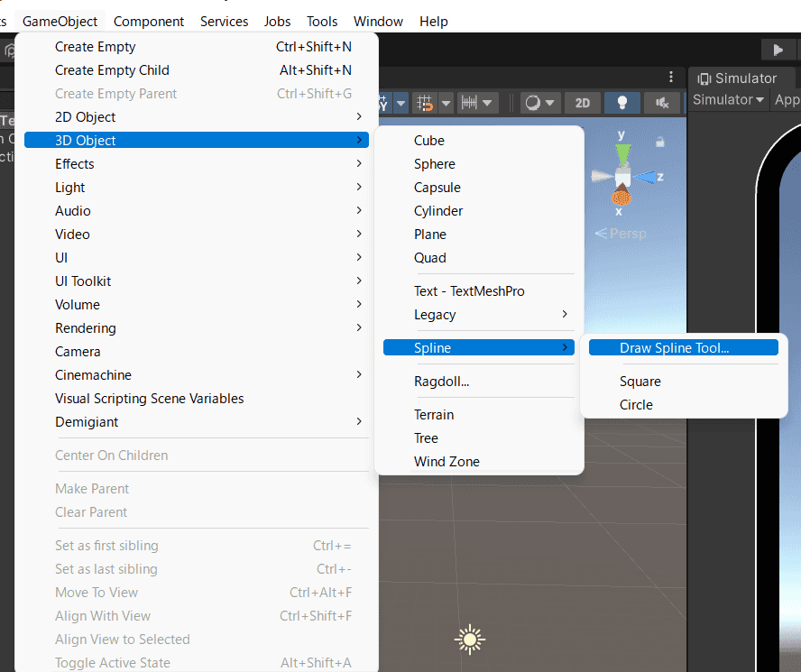Click the orientation gizmo X axis cone
Screen dimensions: 801x672
pyautogui.click(x=621, y=195)
